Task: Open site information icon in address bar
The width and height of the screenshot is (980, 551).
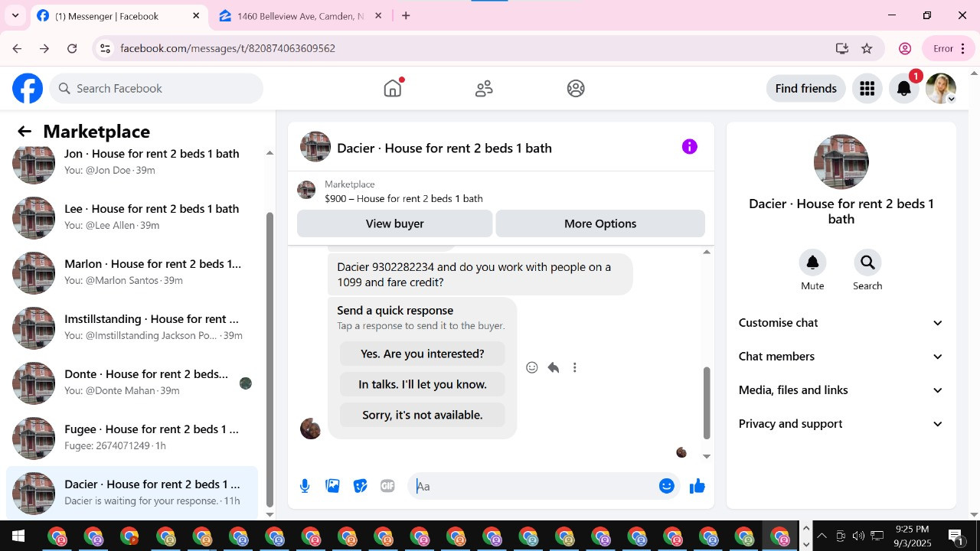Action: (105, 48)
